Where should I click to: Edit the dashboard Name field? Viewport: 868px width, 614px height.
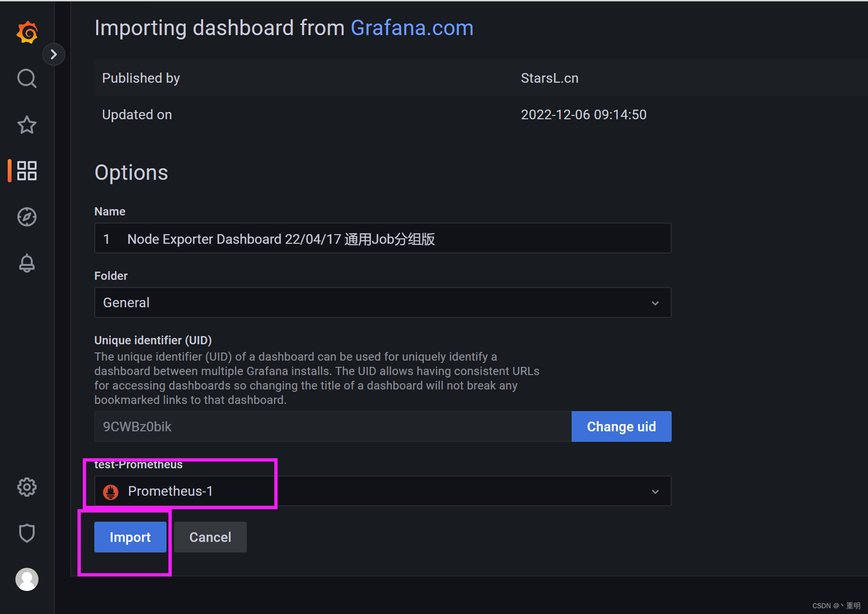point(383,238)
